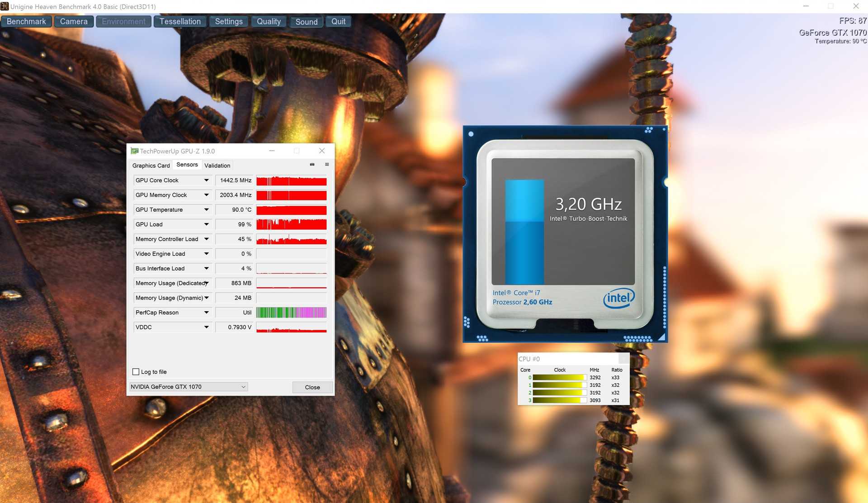Click the GPU Load history graph
Image resolution: width=868 pixels, height=503 pixels.
click(291, 224)
